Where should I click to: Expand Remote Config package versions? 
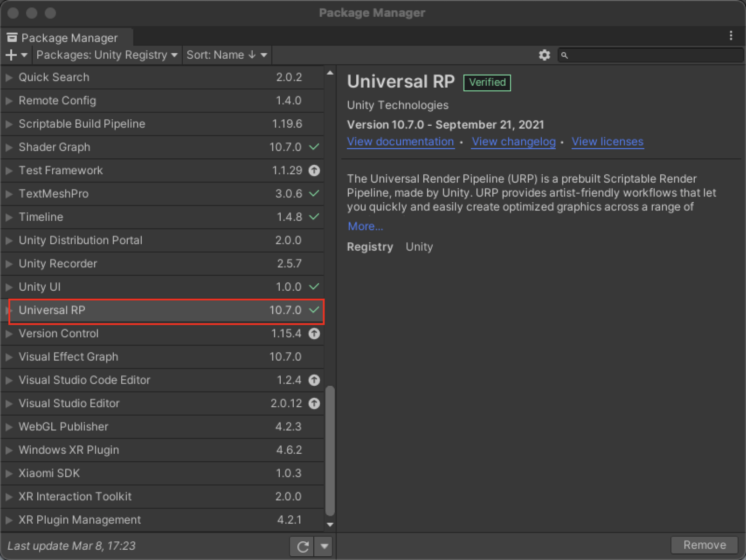coord(9,101)
